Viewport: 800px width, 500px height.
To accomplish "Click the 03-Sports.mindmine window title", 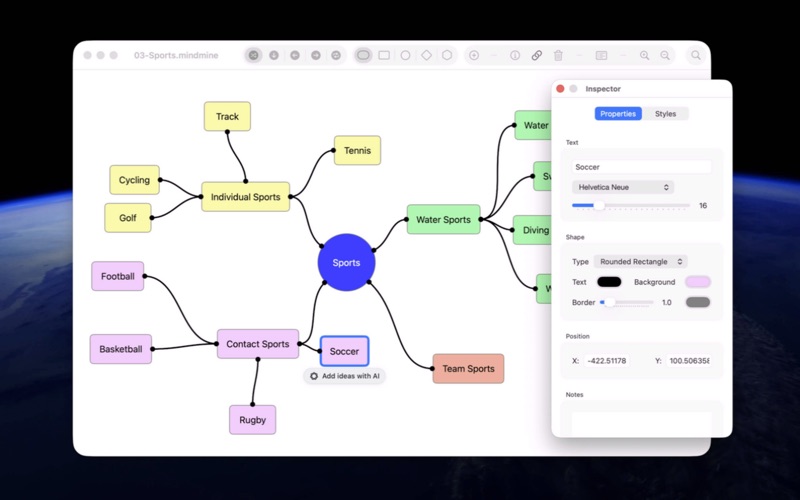I will tap(176, 55).
